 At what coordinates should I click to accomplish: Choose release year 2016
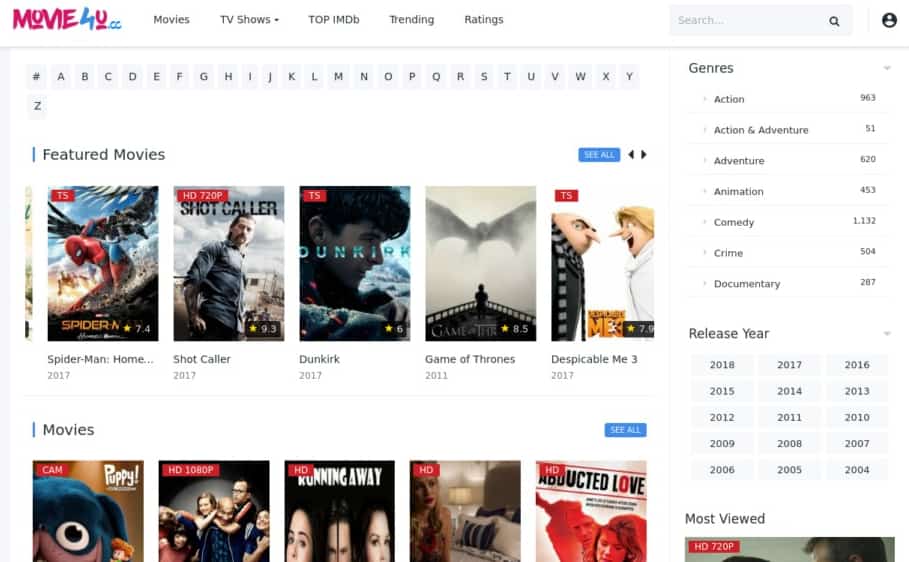click(x=857, y=365)
